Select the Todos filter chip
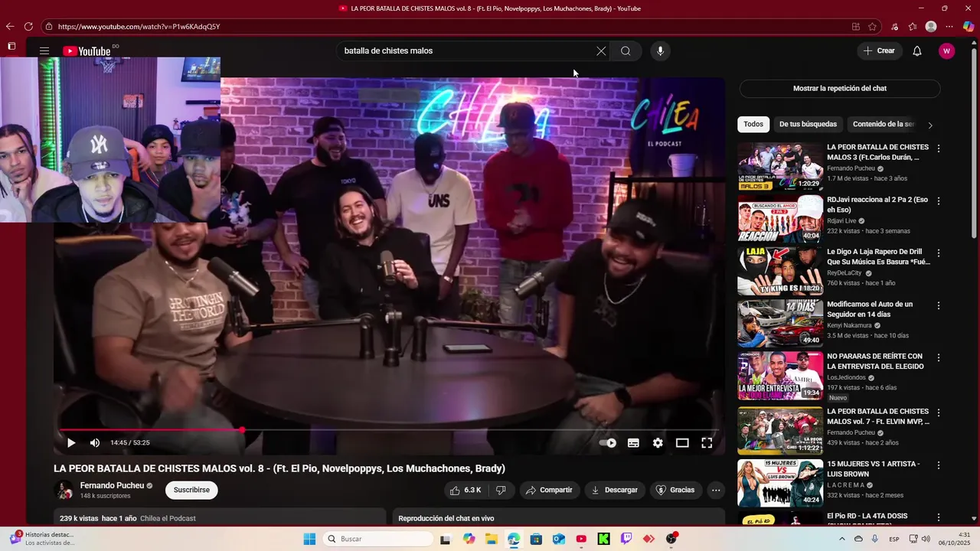Image resolution: width=980 pixels, height=551 pixels. pyautogui.click(x=753, y=124)
